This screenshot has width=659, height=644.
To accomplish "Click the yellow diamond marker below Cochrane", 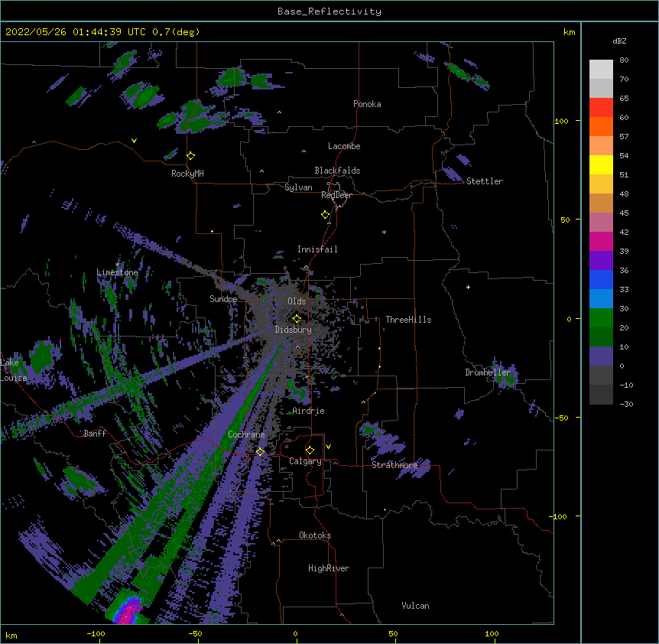I will (x=260, y=451).
